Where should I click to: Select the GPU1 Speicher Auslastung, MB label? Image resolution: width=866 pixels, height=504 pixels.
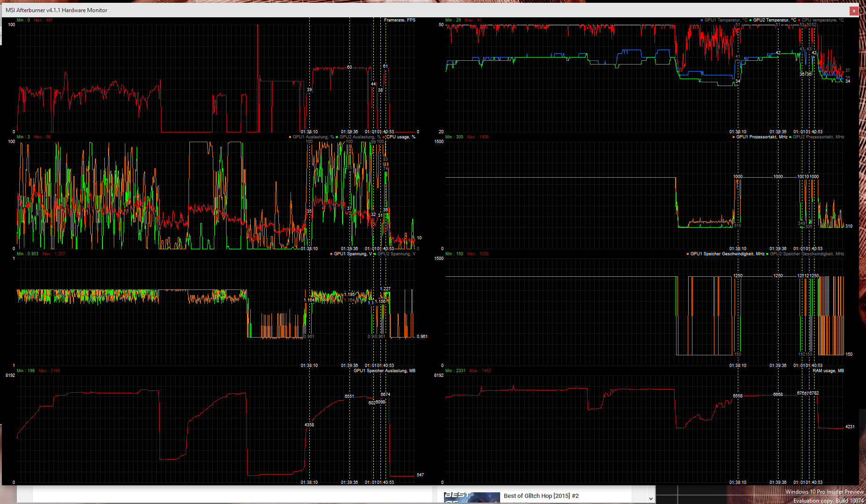[384, 371]
